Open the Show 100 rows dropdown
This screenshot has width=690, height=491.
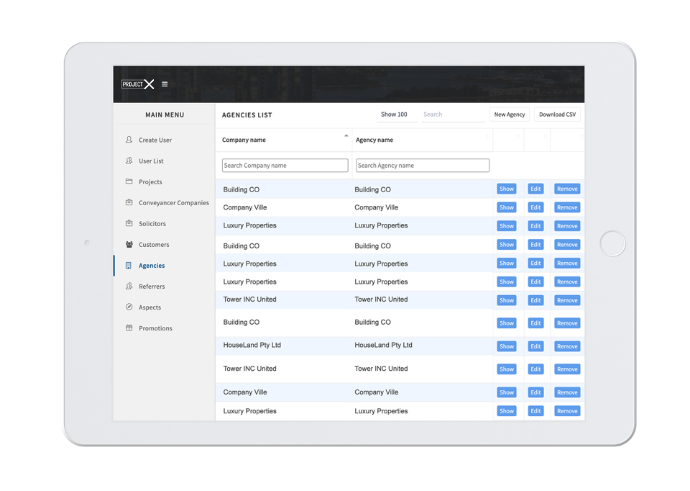[x=394, y=115]
